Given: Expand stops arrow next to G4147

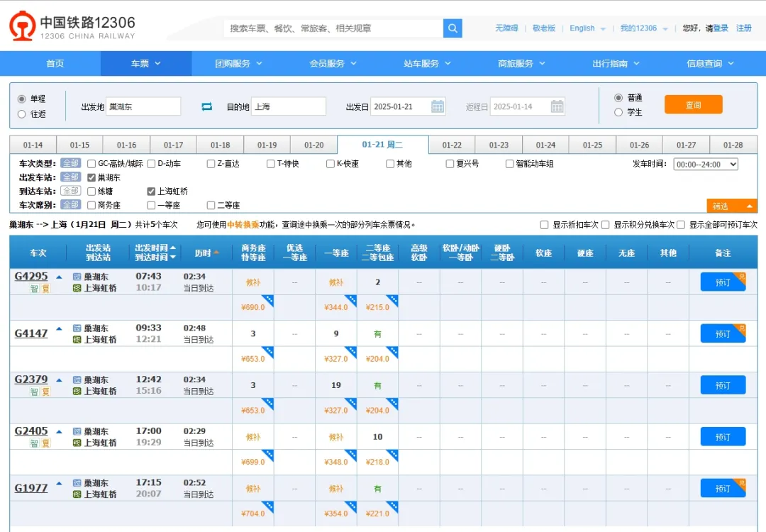Looking at the screenshot, I should (59, 328).
